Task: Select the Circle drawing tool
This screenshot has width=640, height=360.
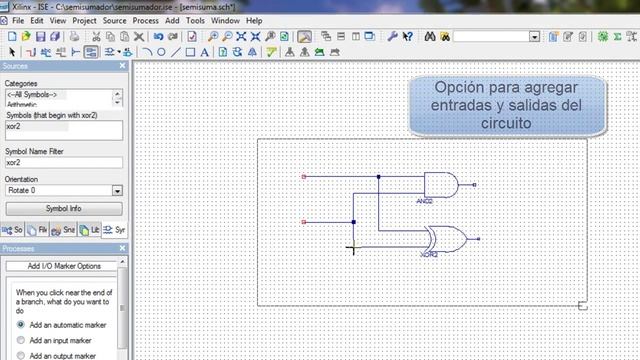Action: pyautogui.click(x=161, y=52)
